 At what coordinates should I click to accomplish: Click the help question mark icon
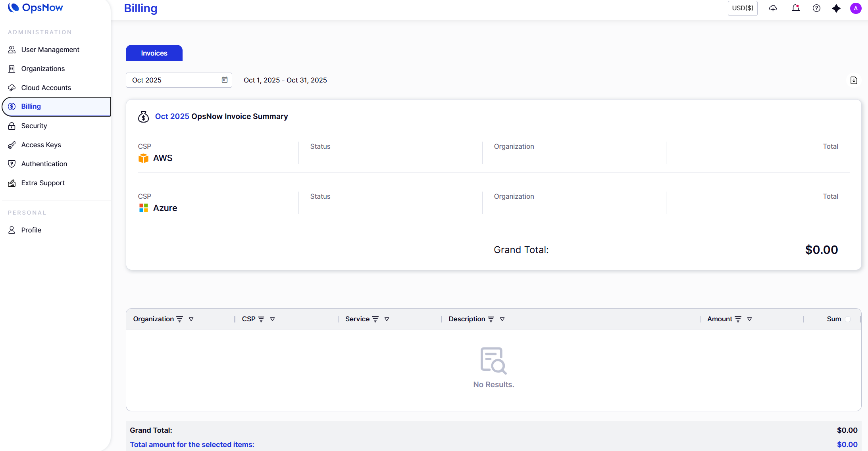[816, 8]
